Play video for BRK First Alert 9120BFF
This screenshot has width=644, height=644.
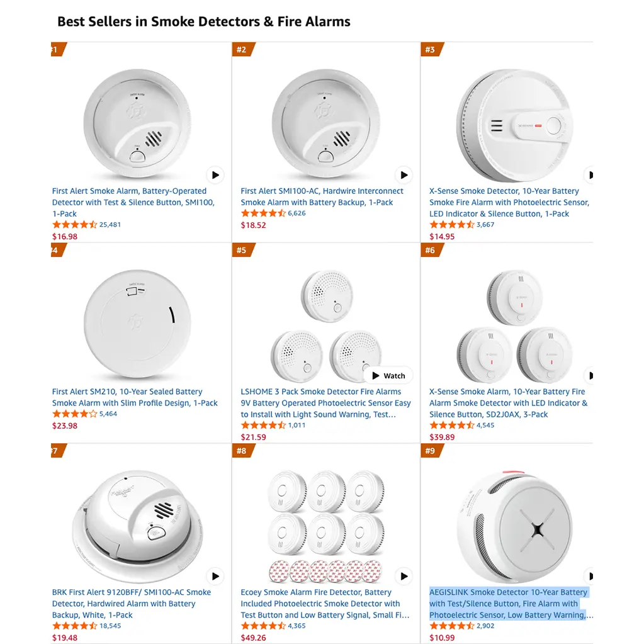tap(215, 576)
